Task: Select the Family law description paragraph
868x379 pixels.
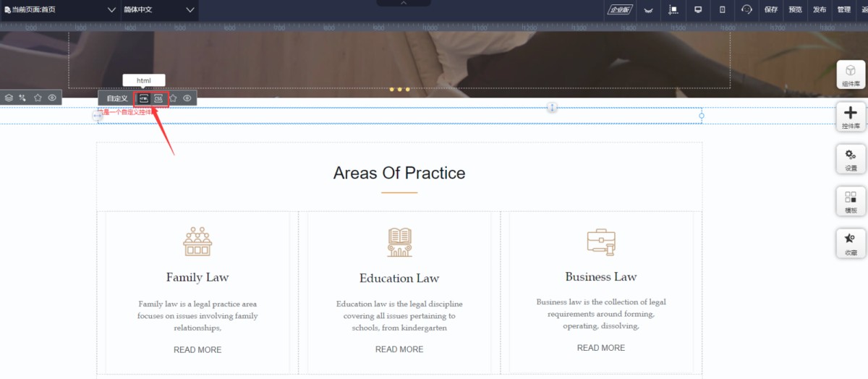Action: click(197, 316)
